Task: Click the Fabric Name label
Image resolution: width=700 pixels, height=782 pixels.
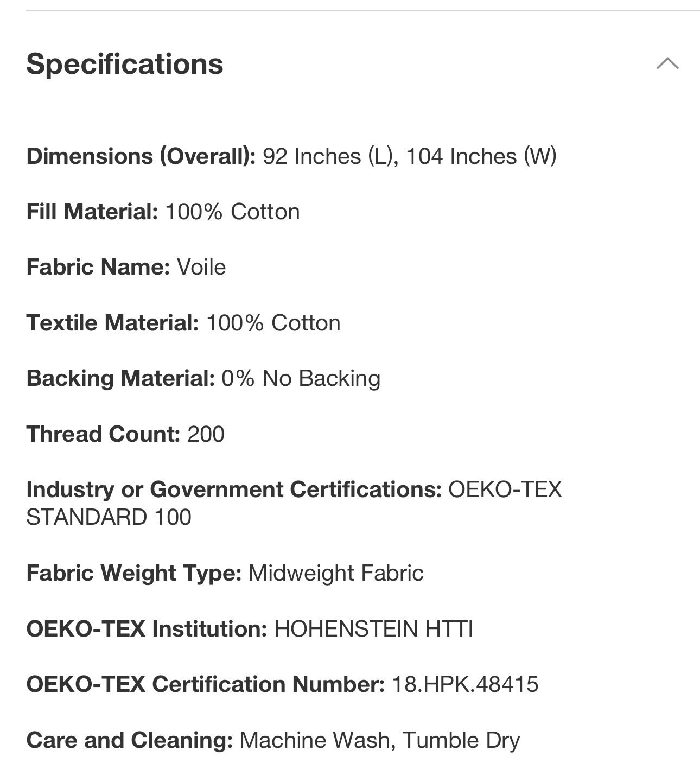Action: pos(98,267)
